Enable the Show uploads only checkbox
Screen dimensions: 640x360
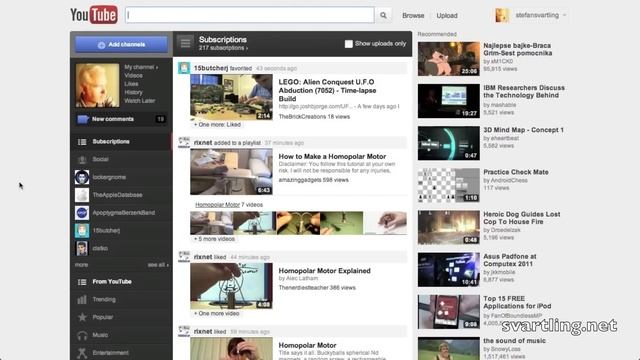click(x=349, y=44)
